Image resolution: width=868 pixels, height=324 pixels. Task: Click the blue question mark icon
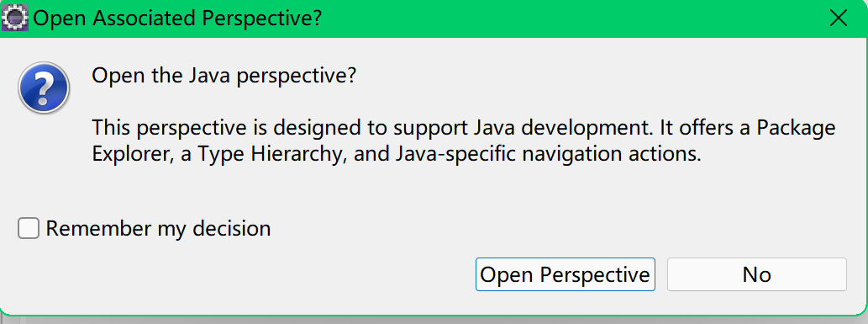[44, 88]
